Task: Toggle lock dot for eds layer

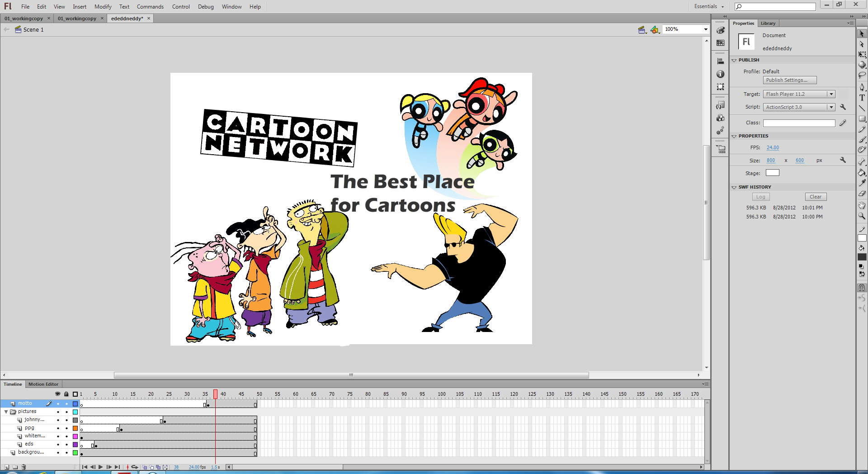Action: [x=66, y=445]
